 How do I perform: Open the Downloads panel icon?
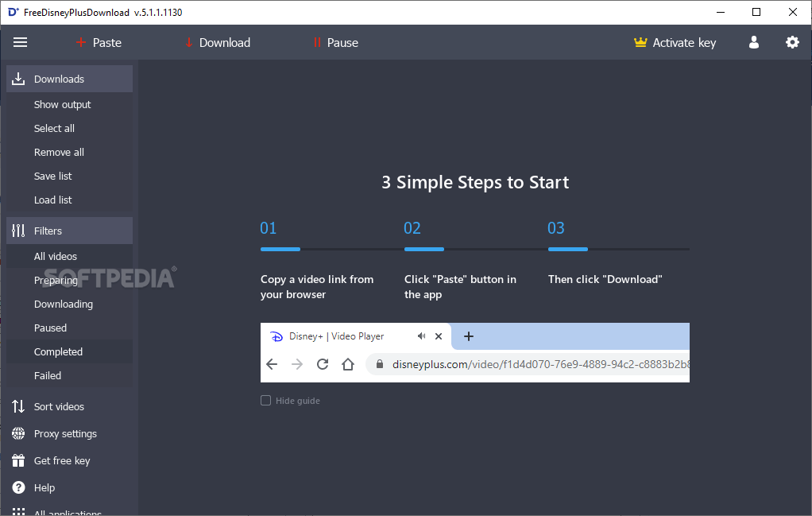point(17,79)
